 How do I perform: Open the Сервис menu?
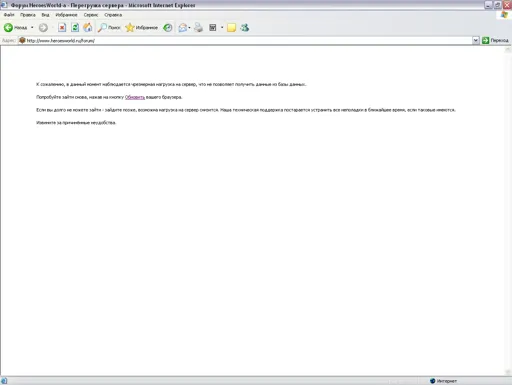point(91,15)
